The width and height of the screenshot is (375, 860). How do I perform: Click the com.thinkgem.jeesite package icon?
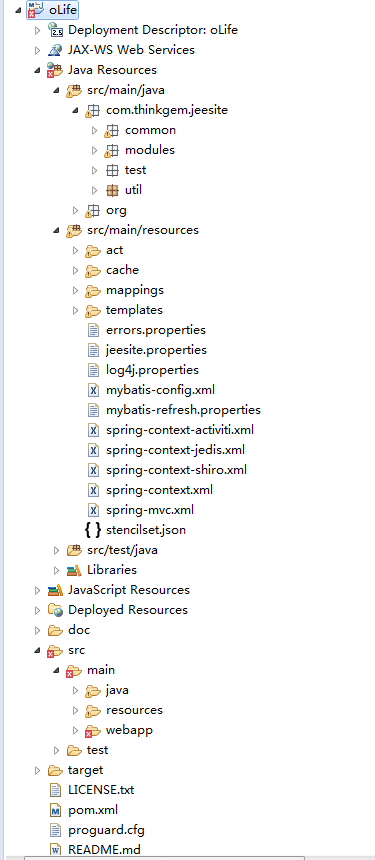point(93,110)
